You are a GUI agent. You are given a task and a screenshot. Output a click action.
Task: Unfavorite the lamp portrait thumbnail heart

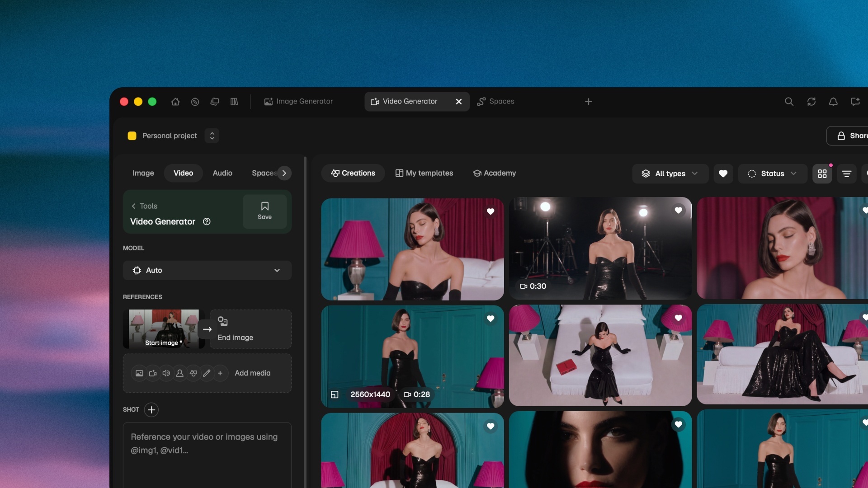pos(491,211)
